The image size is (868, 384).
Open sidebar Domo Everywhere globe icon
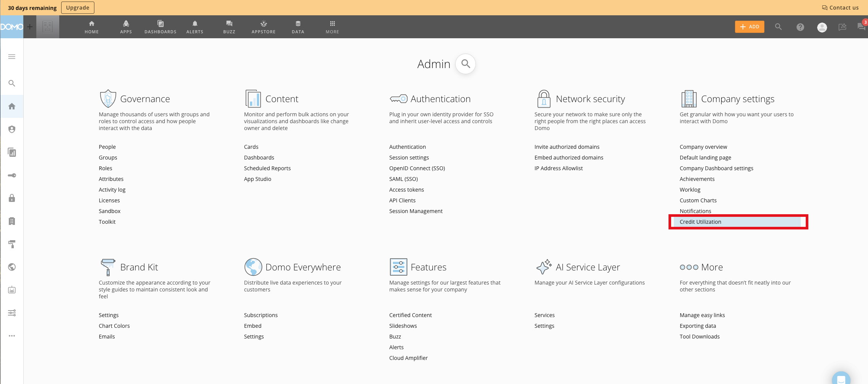click(12, 267)
